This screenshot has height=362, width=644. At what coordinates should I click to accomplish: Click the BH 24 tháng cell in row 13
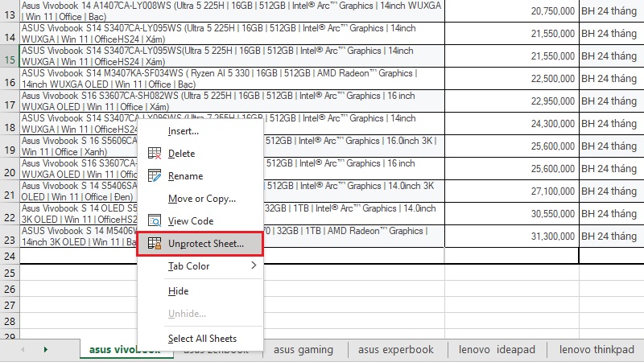tap(612, 11)
